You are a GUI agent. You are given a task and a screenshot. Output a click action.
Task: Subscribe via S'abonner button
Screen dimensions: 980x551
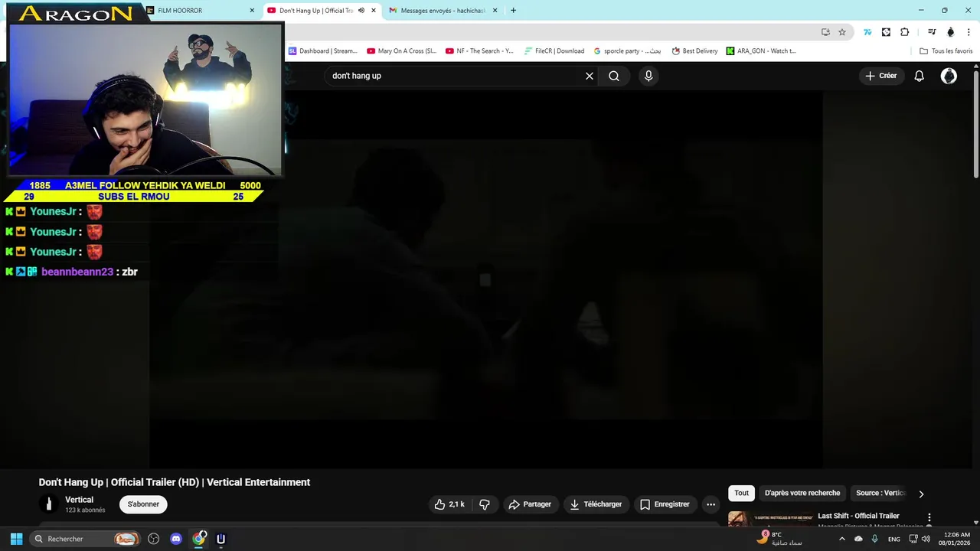[x=143, y=504]
